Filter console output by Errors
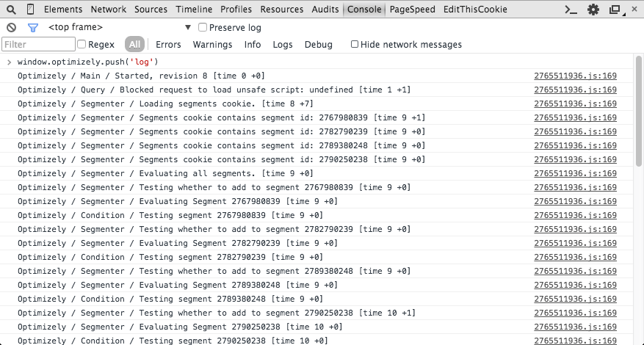The image size is (644, 345). [168, 45]
